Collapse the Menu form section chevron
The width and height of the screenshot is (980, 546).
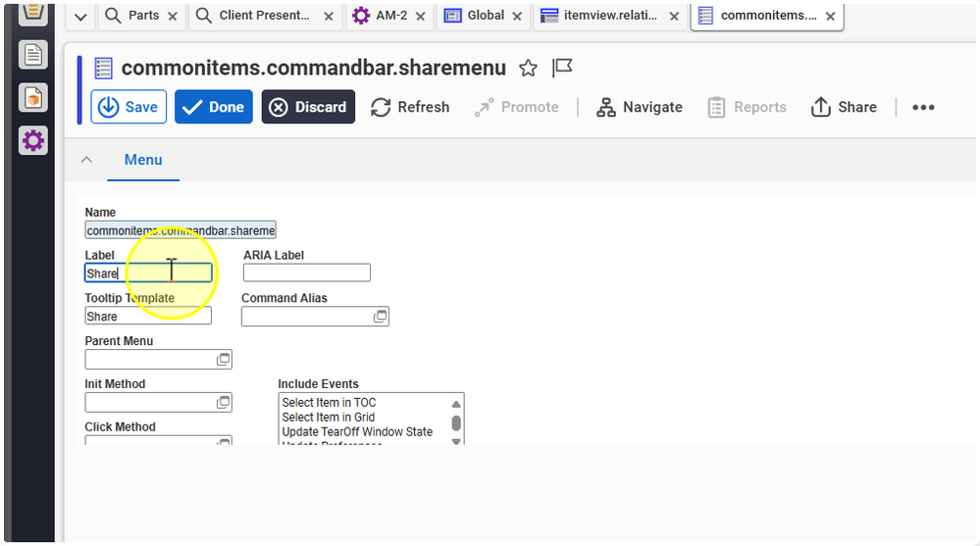(x=86, y=160)
